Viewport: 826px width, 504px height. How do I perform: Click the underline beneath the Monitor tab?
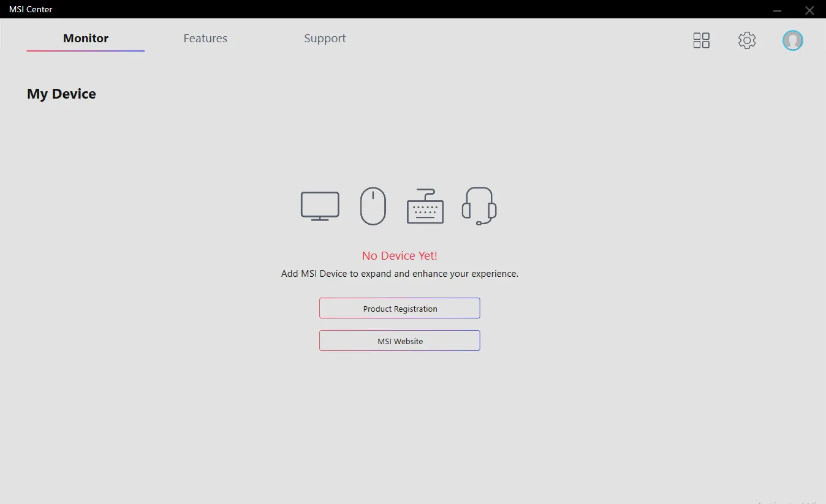[86, 51]
